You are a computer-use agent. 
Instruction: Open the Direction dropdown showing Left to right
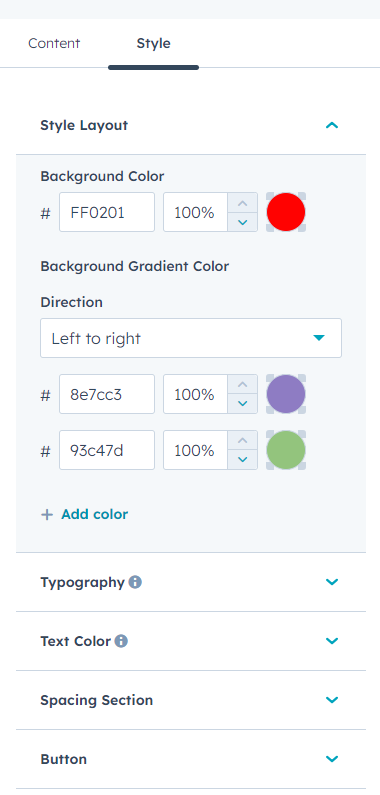click(191, 338)
